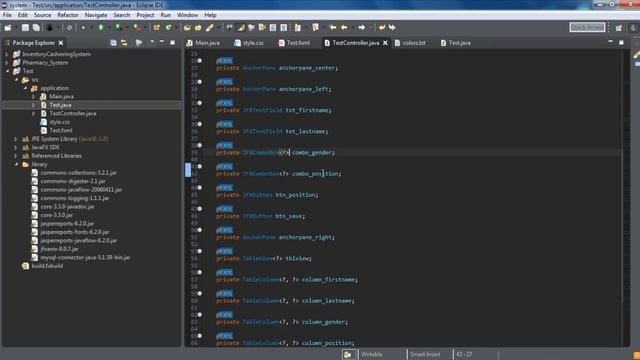Open Package Explorer view menu dropdown
Viewport: 640px width, 360px height.
pyautogui.click(x=152, y=42)
